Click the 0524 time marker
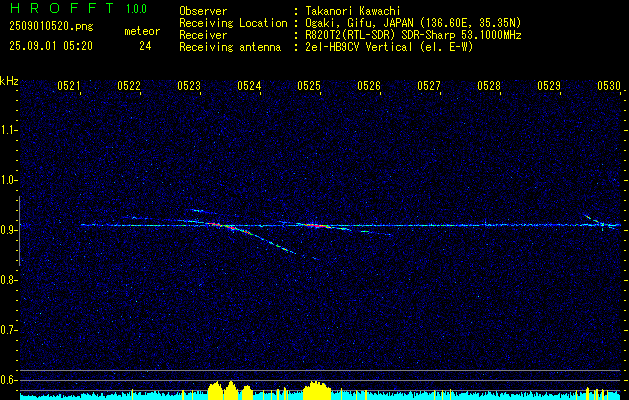 pos(249,86)
